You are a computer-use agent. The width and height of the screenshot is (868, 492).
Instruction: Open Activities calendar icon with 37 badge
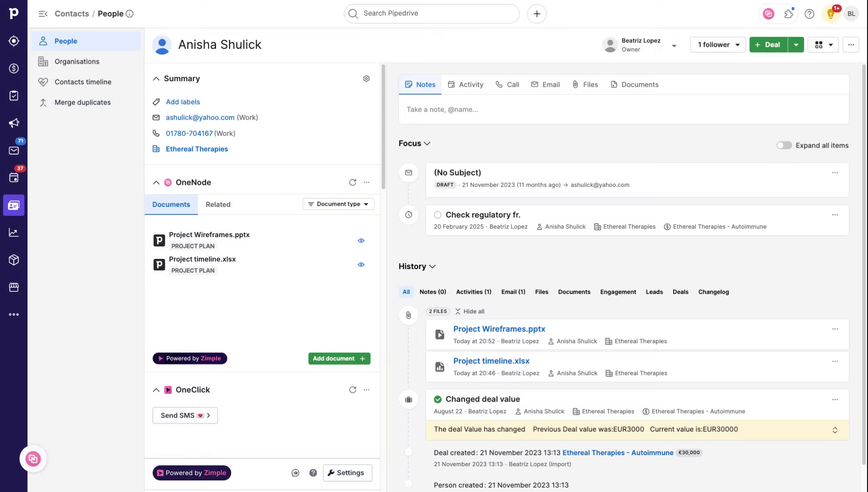coord(14,178)
